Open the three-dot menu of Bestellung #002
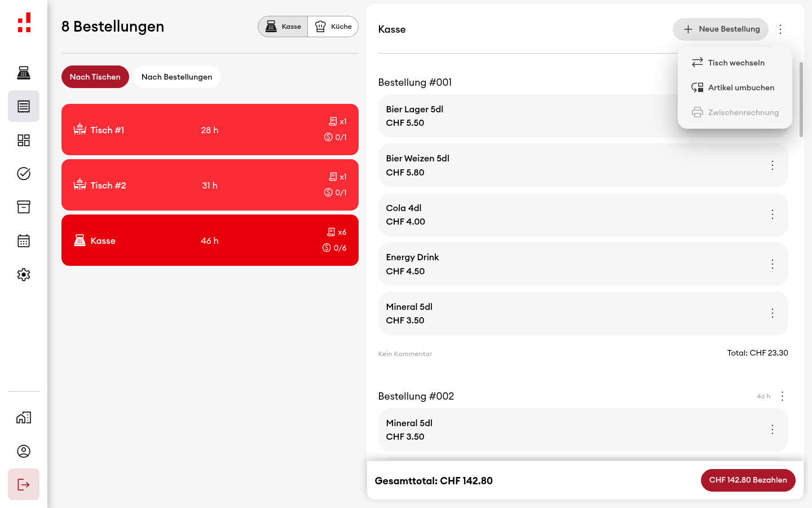812x508 pixels. 782,396
